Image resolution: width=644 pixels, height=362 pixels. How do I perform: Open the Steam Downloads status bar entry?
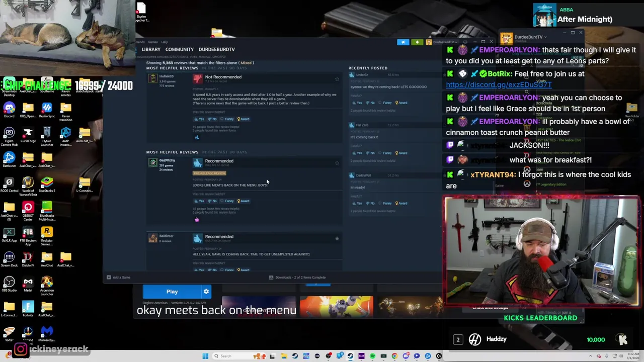(x=297, y=278)
